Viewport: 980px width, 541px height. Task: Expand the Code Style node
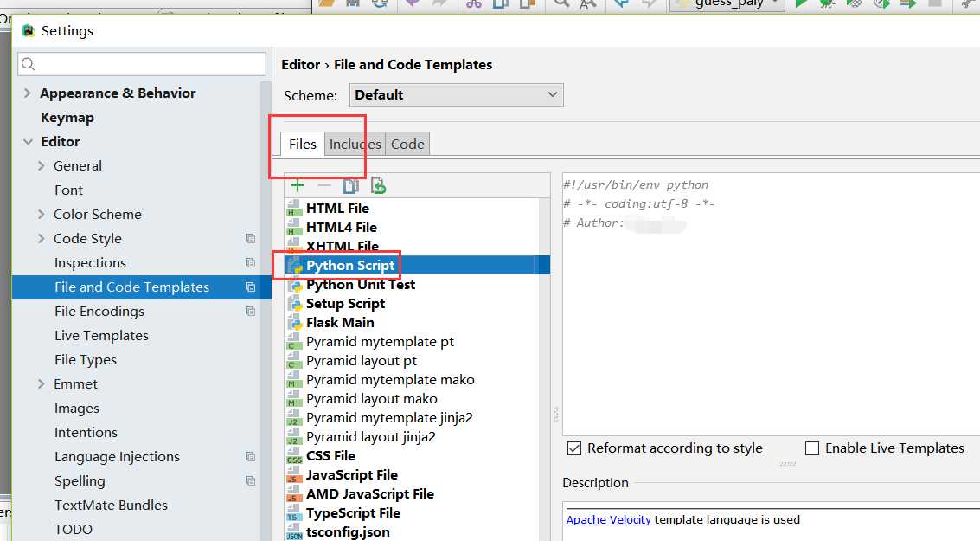(42, 238)
